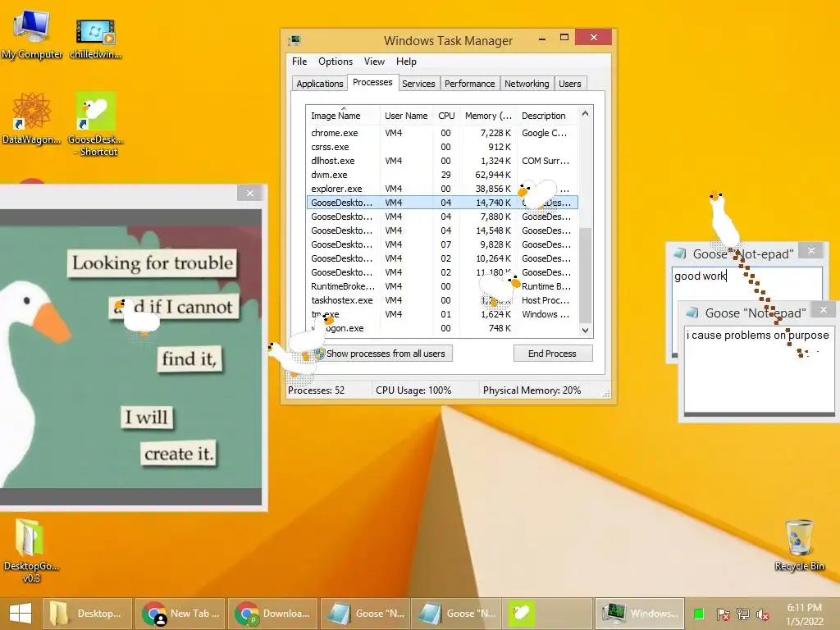
Task: Close the 'i cause problems' Goose Notepad
Action: 824,309
